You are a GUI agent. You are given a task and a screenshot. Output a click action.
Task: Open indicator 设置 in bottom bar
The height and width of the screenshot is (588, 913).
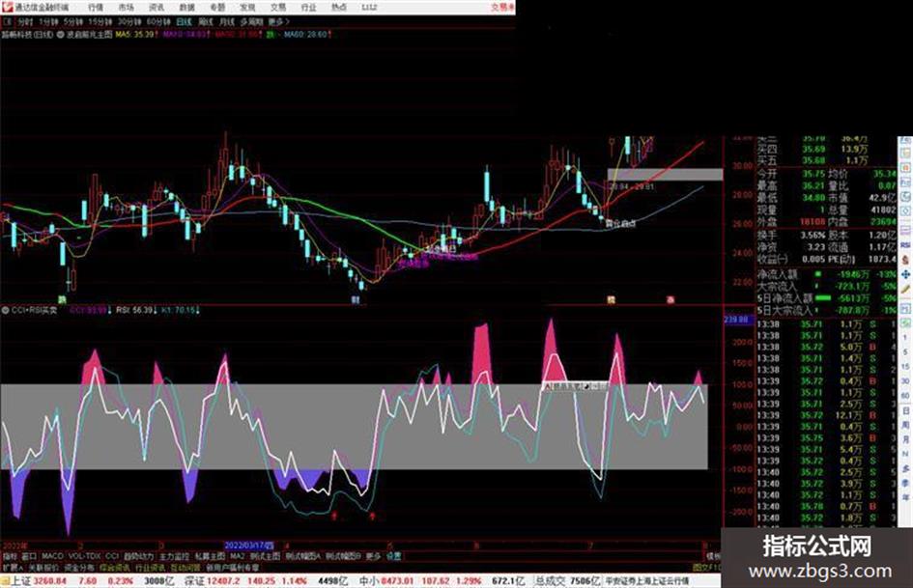pyautogui.click(x=393, y=556)
